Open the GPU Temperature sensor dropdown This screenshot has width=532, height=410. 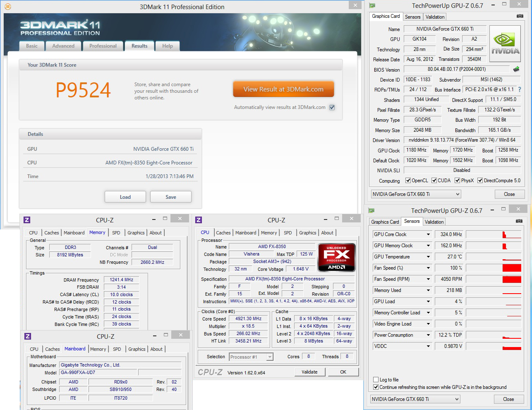429,257
